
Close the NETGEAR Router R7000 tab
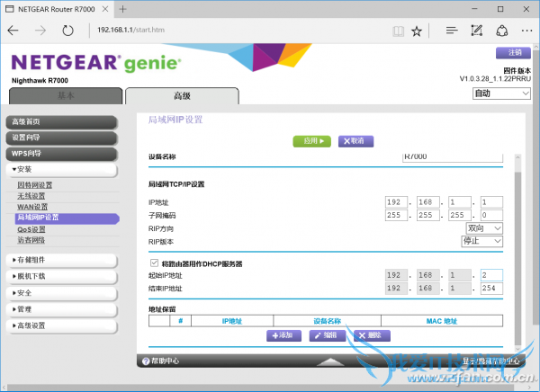[105, 9]
